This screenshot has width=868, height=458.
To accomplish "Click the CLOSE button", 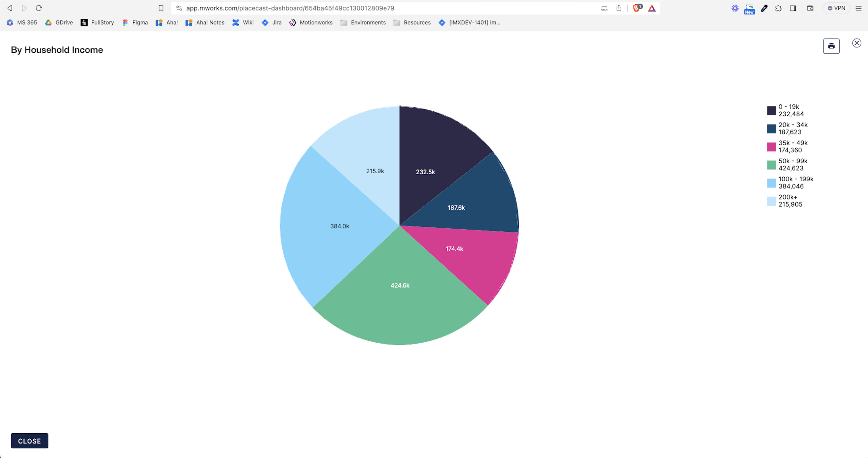I will click(30, 441).
